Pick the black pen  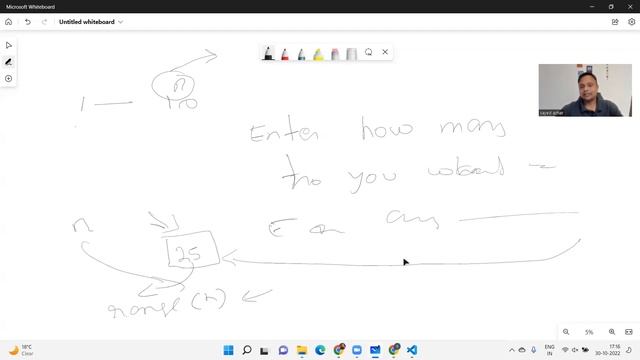(x=268, y=53)
